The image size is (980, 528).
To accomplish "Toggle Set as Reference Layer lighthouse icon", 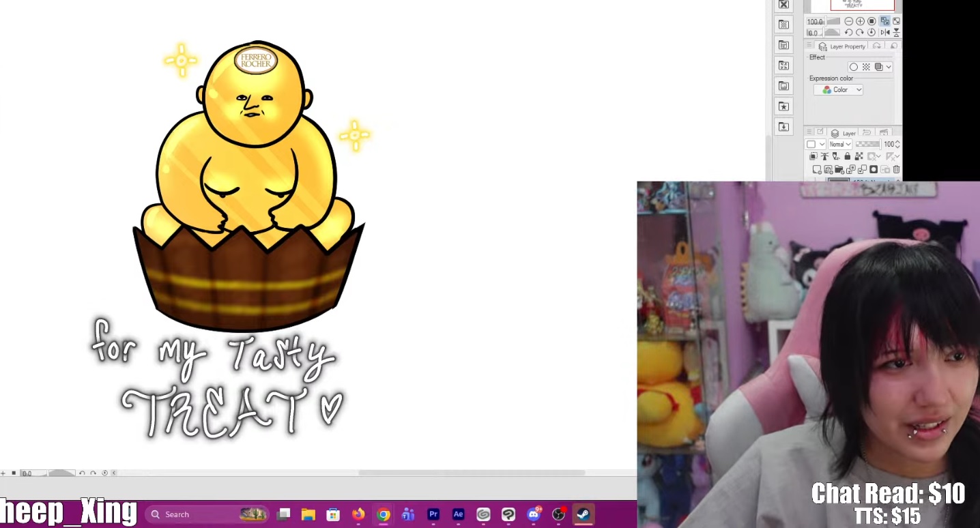I will pyautogui.click(x=824, y=157).
